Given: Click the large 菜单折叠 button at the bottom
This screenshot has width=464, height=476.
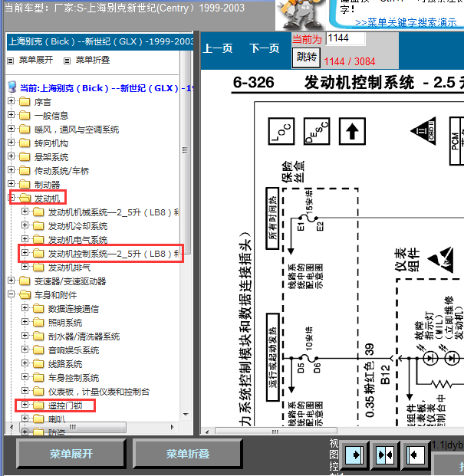Looking at the screenshot, I should [188, 454].
